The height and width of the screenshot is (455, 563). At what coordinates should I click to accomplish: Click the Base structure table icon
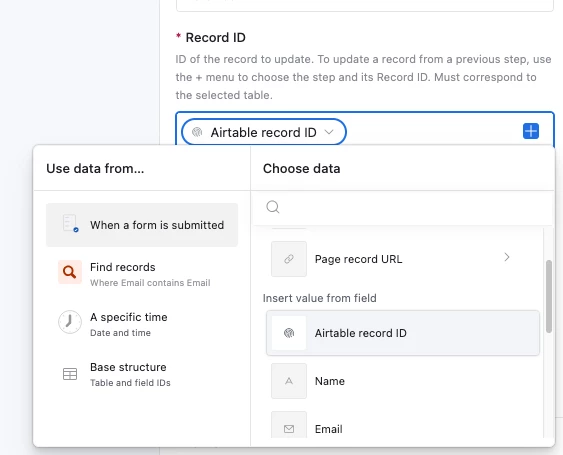pos(70,374)
